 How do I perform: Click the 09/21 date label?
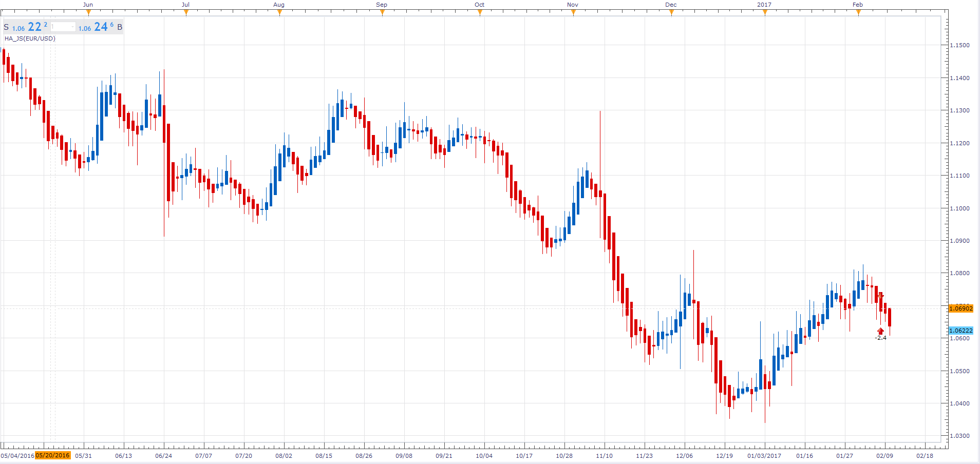tap(444, 456)
